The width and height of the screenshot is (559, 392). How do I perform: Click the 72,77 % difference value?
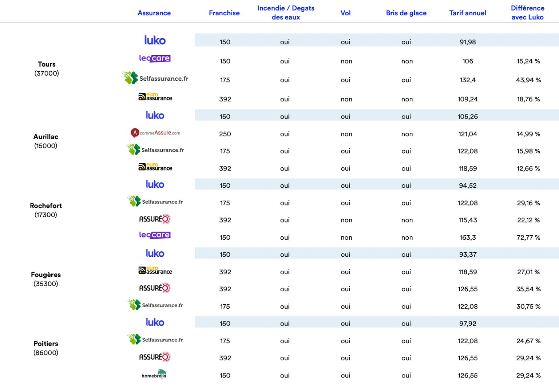coord(528,237)
